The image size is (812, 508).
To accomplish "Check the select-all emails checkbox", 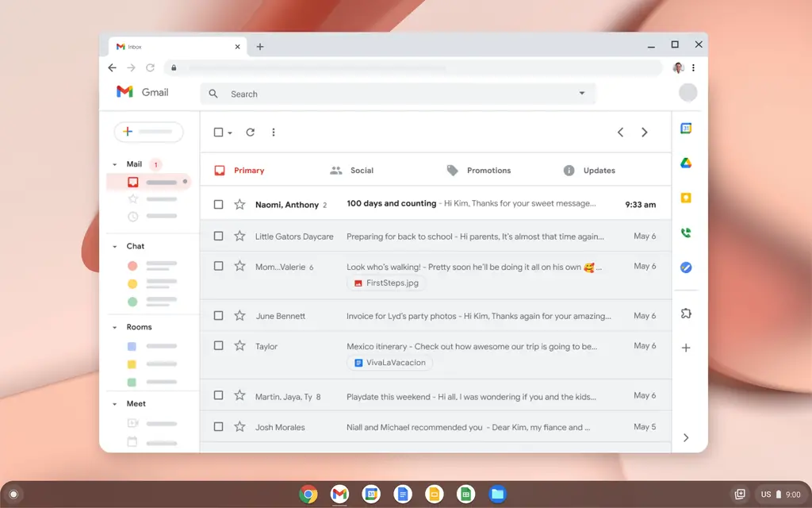I will click(216, 132).
